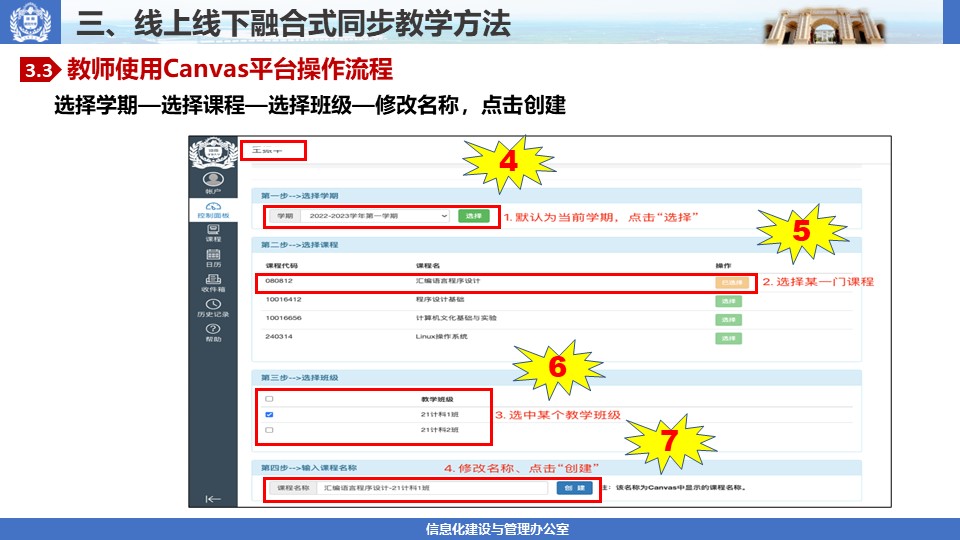Click the university crest logo in Canvas sidebar
The width and height of the screenshot is (960, 540).
coord(213,152)
